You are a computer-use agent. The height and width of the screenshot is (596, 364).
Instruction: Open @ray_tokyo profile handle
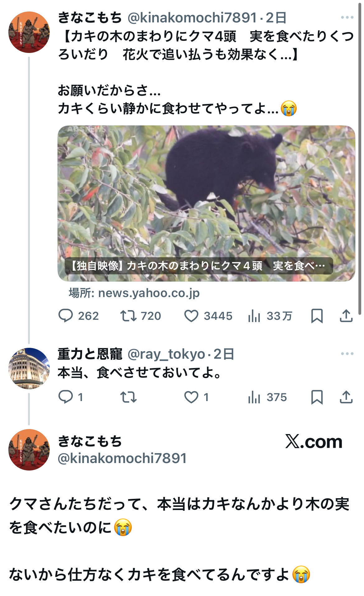tap(166, 354)
